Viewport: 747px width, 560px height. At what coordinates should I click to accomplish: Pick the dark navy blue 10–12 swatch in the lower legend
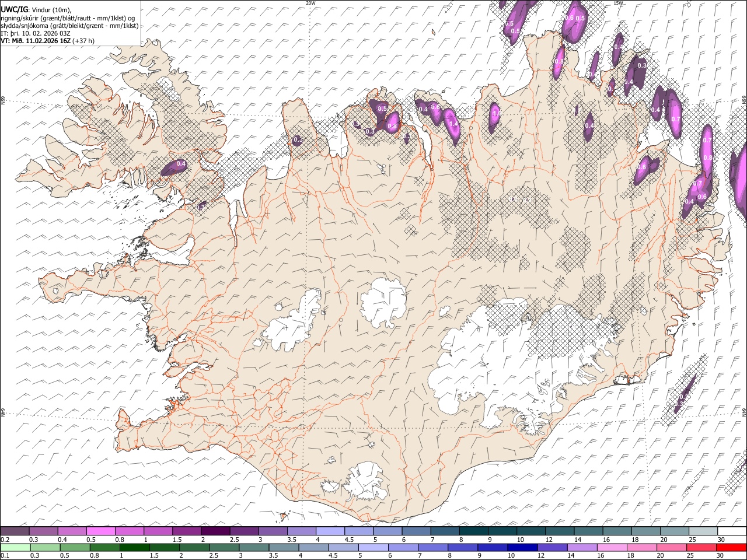522,548
